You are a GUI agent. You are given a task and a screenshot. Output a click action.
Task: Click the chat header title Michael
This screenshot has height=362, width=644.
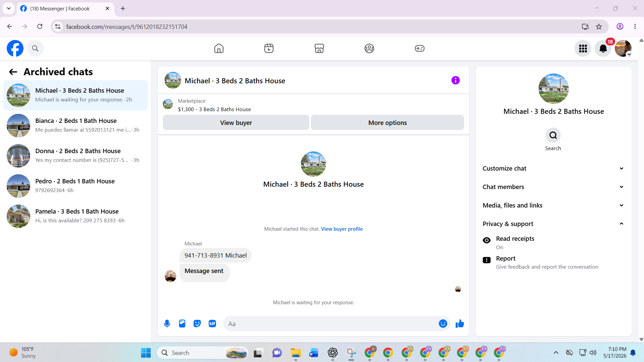[235, 81]
